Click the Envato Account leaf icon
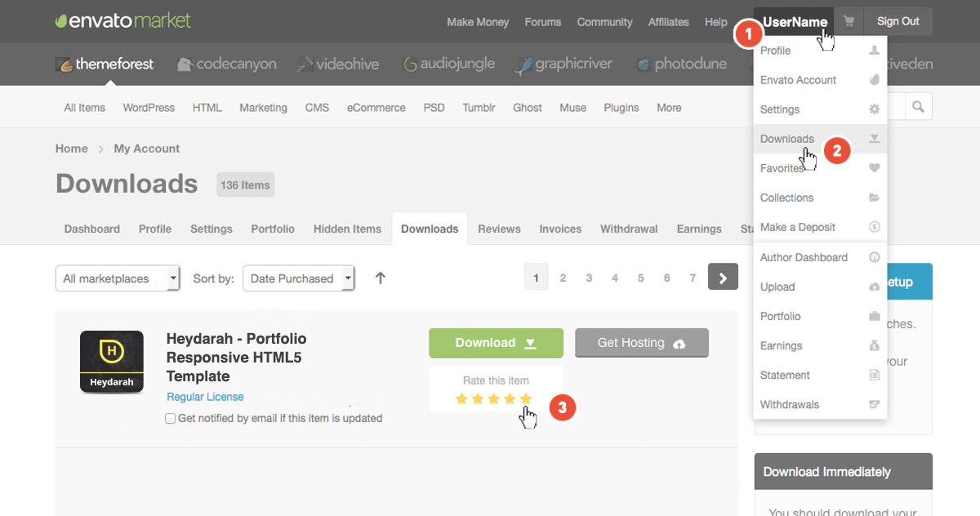Image resolution: width=980 pixels, height=516 pixels. point(874,80)
